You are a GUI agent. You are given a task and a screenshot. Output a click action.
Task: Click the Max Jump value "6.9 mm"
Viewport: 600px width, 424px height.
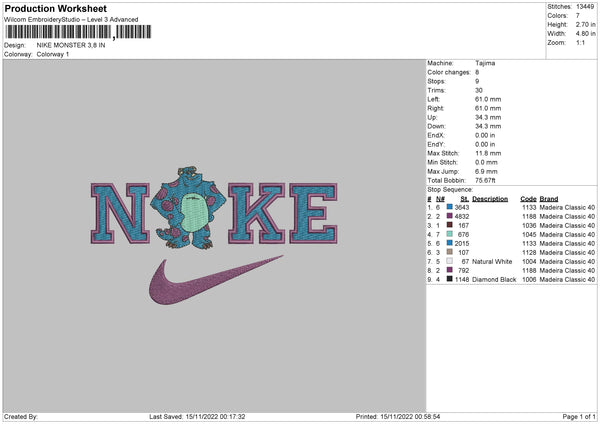(486, 171)
